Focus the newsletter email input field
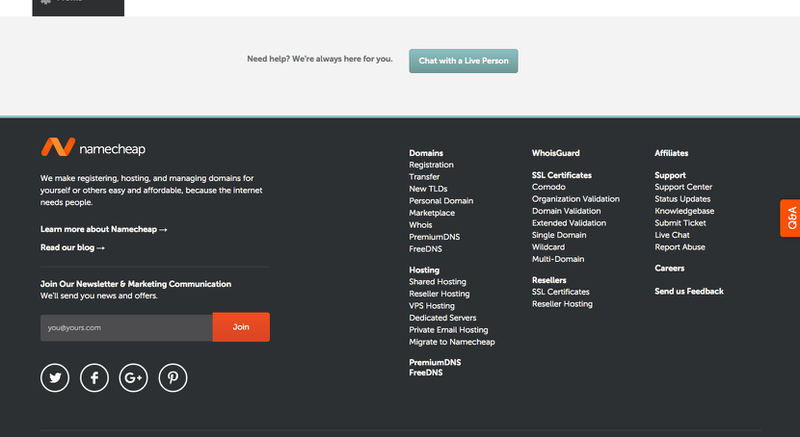Image resolution: width=800 pixels, height=437 pixels. 126,327
